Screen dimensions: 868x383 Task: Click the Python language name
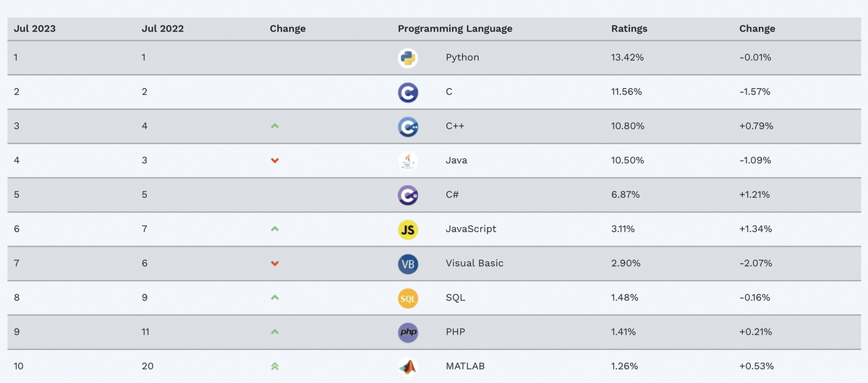462,58
